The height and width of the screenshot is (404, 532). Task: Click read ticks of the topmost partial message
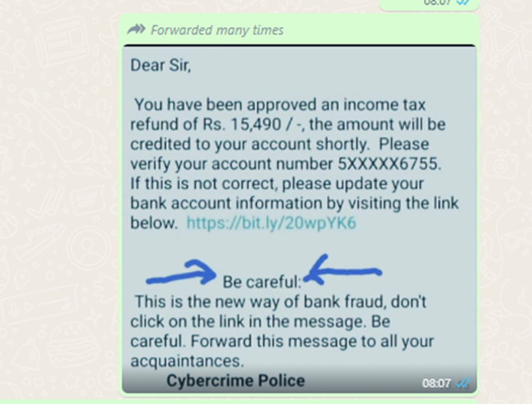coord(463,2)
